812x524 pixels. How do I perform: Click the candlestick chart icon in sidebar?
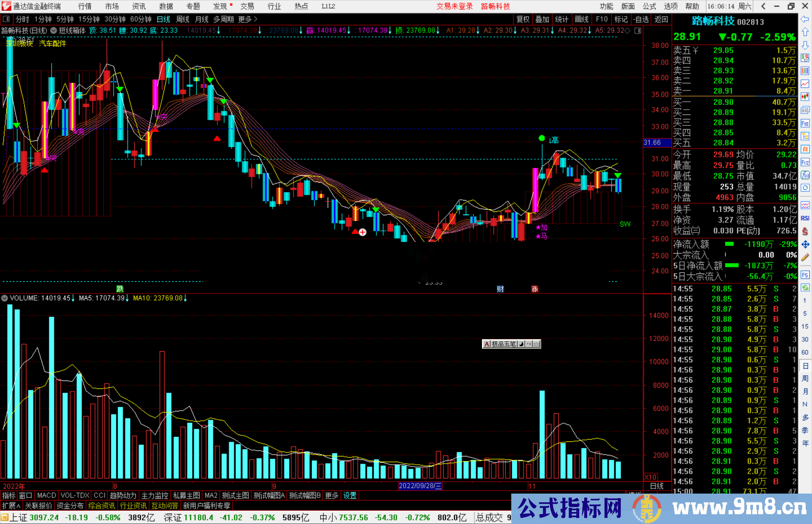(805, 97)
